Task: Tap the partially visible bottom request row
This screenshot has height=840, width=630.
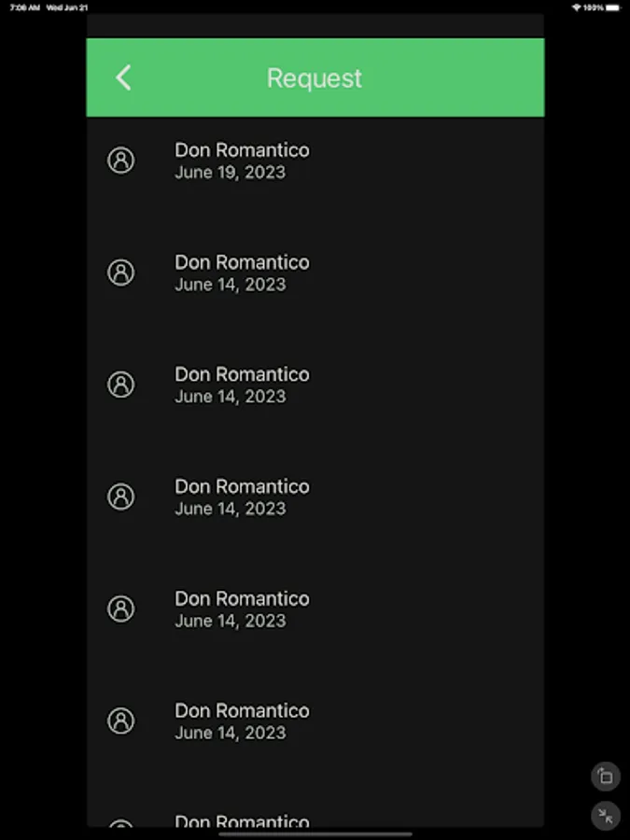Action: [x=242, y=820]
